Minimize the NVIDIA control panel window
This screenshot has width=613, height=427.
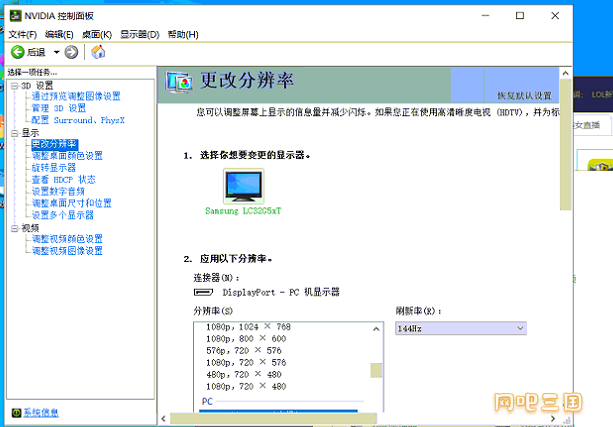pos(486,16)
